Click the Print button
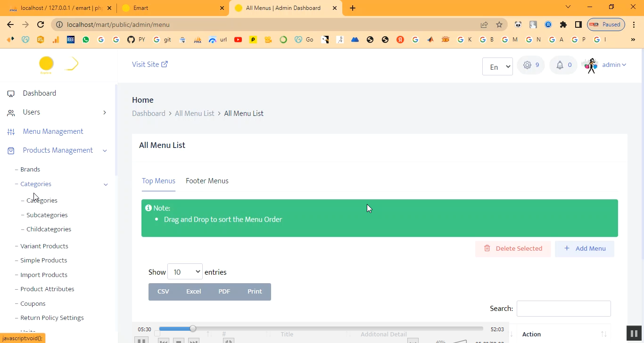 pos(255,292)
